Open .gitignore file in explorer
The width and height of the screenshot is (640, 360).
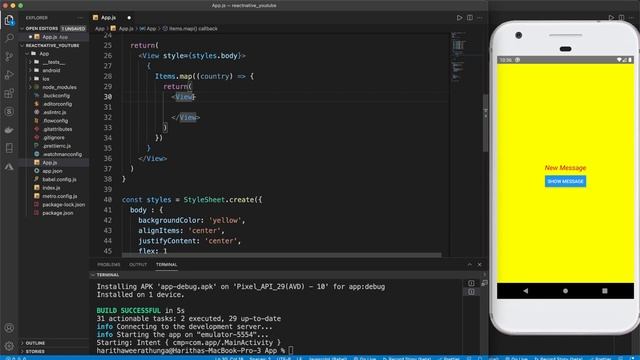(53, 138)
